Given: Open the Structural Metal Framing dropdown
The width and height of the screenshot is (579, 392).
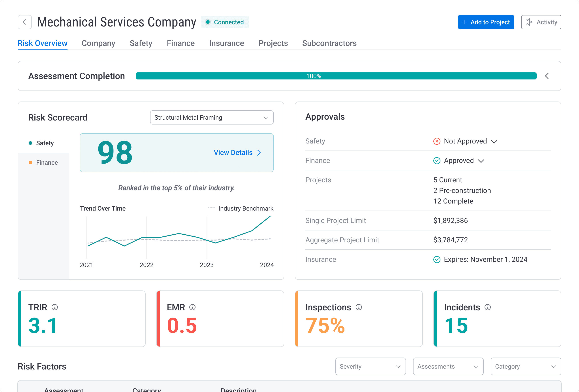Looking at the screenshot, I should (212, 117).
